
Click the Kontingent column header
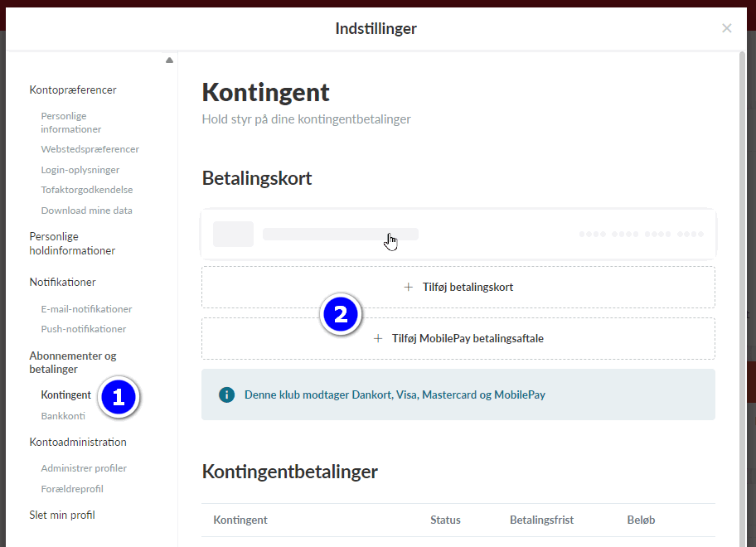pyautogui.click(x=240, y=520)
